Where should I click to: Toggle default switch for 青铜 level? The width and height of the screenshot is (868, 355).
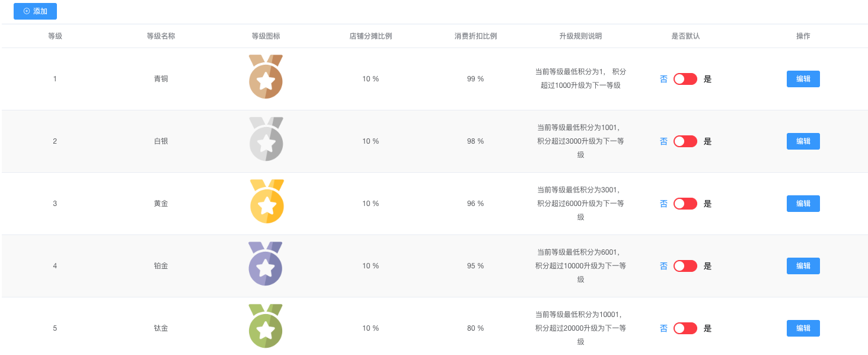pos(685,79)
